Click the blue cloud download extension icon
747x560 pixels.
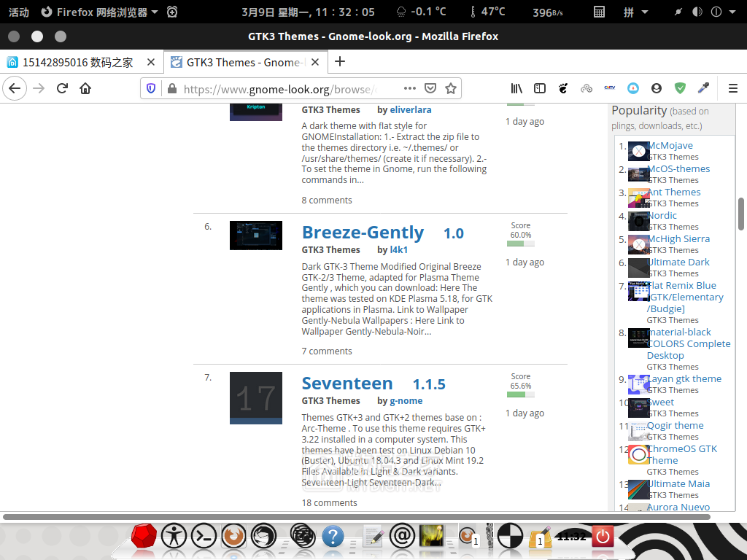click(x=633, y=88)
